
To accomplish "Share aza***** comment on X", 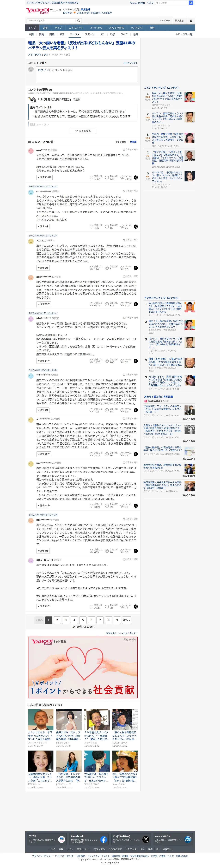I will click(x=136, y=177).
